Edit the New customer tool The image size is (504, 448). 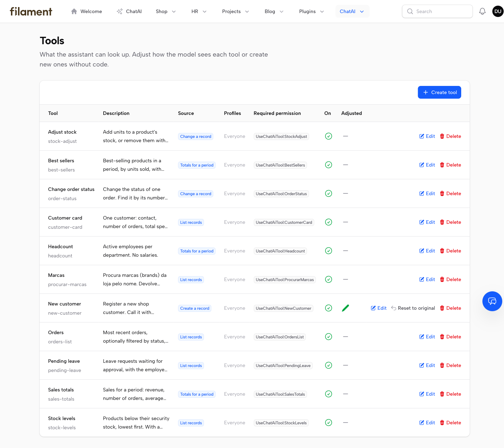point(379,308)
